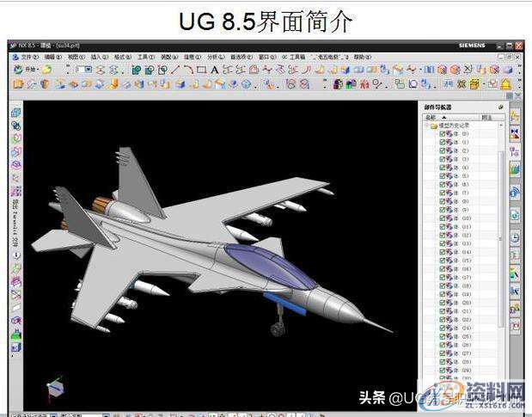
Task: Open the 文件 (File) menu
Action: [x=30, y=57]
